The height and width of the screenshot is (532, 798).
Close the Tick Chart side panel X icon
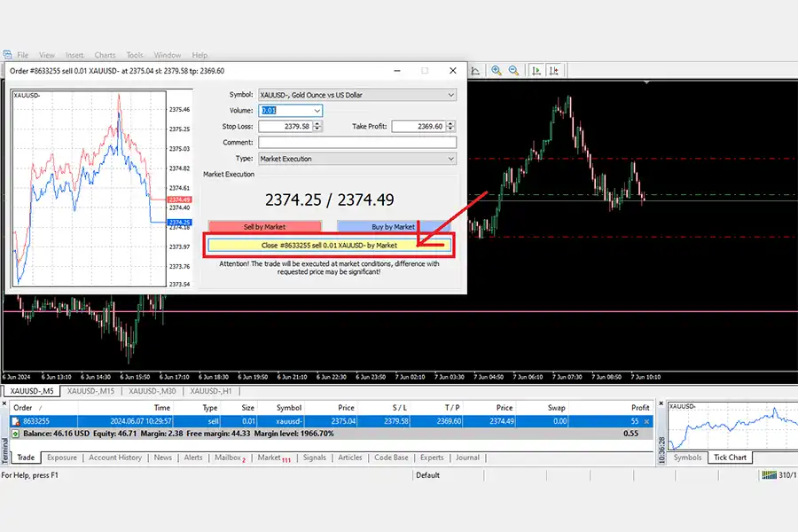[x=661, y=403]
